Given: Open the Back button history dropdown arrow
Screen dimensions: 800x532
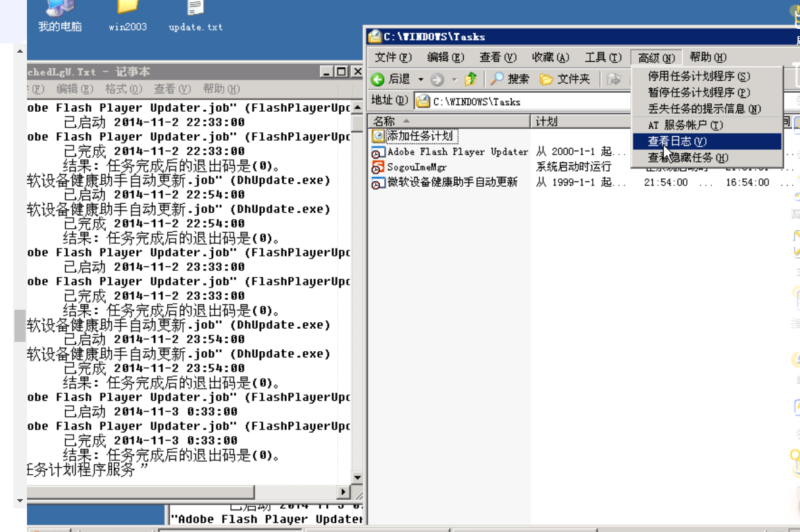Looking at the screenshot, I should [421, 80].
